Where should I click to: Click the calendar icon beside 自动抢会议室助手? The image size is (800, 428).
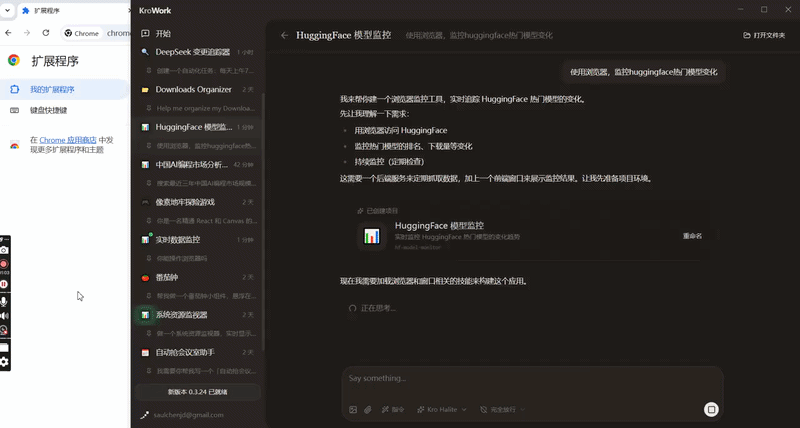coord(145,353)
